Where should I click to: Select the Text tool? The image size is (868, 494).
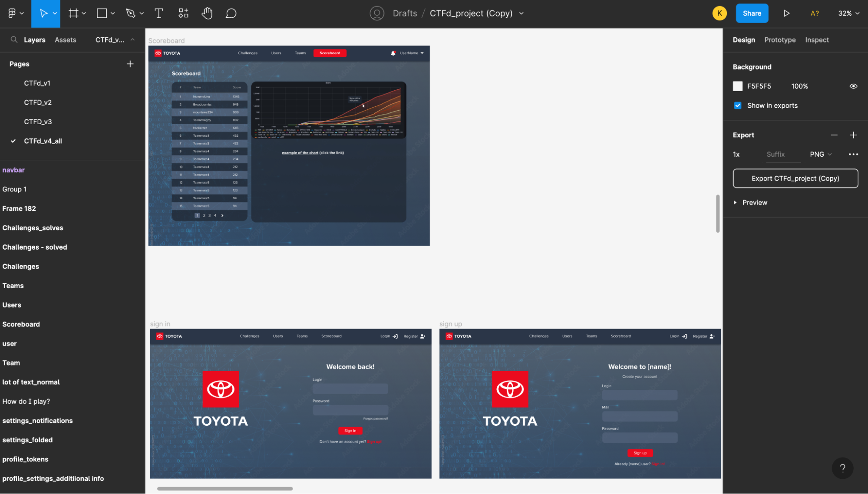click(159, 13)
